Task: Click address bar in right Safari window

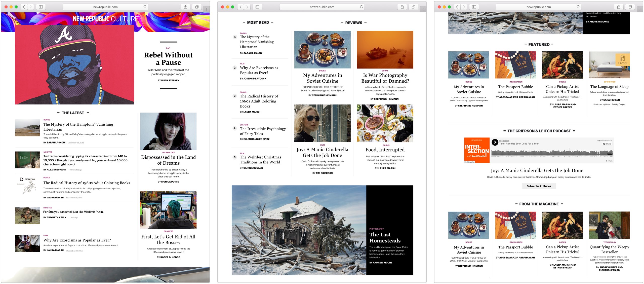Action: [539, 7]
